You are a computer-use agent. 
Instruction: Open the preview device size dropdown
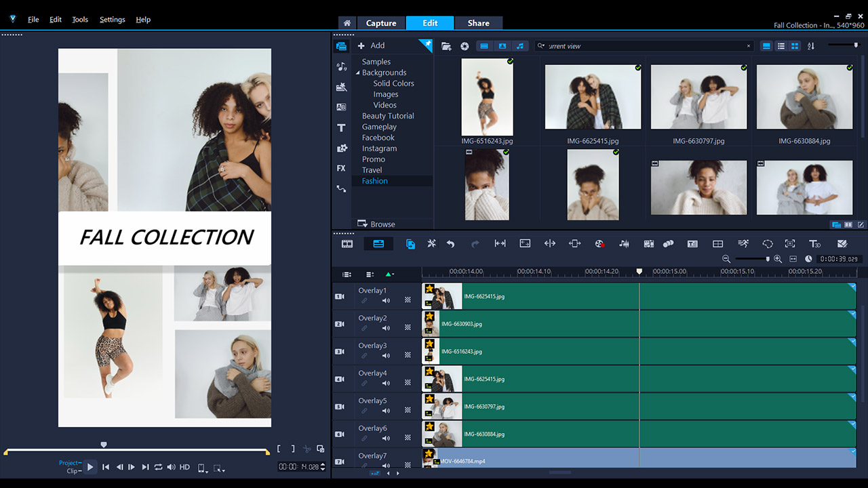(x=202, y=468)
